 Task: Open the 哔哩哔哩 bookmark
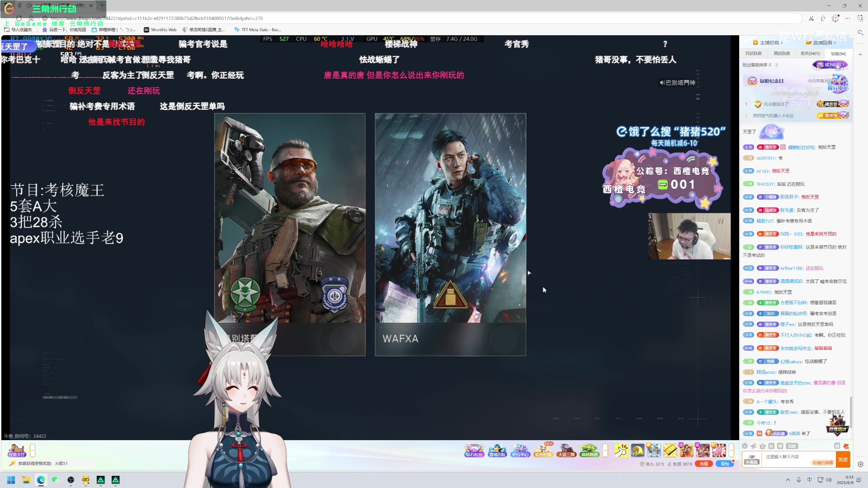click(x=113, y=30)
